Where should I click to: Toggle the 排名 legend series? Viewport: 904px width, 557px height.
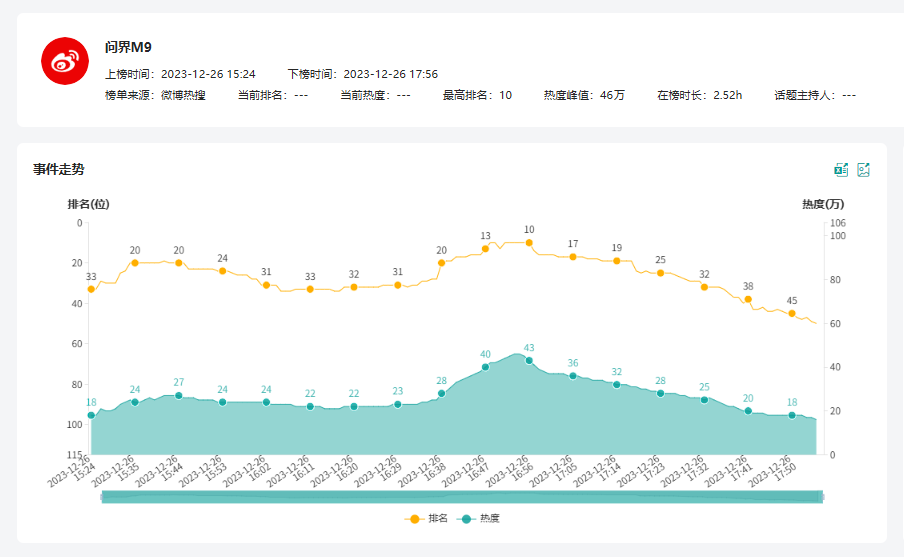426,518
